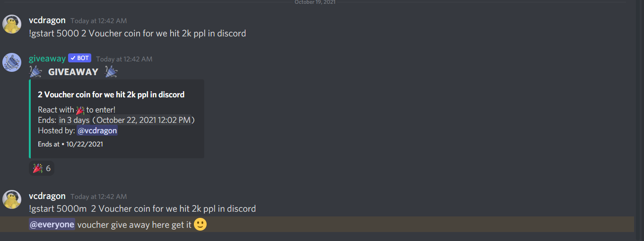Toggle the party popper reaction with 6 votes
The height and width of the screenshot is (241, 644).
(42, 168)
